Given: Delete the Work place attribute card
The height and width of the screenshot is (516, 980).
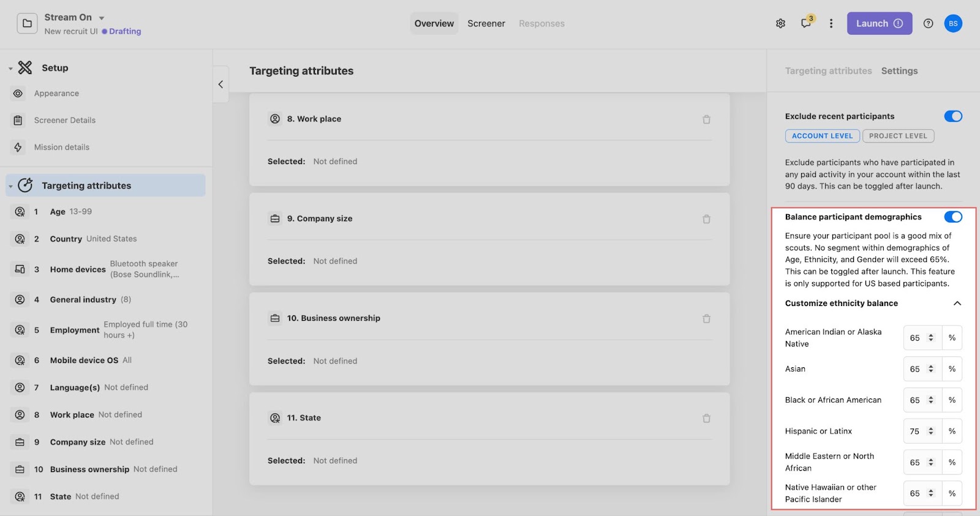Looking at the screenshot, I should [x=706, y=119].
